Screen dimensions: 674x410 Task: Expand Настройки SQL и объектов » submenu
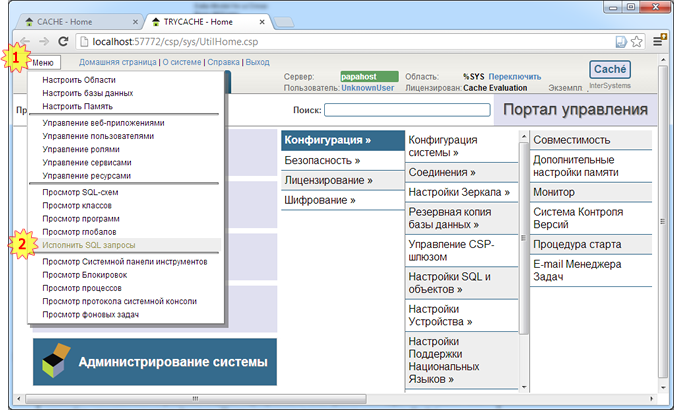462,283
